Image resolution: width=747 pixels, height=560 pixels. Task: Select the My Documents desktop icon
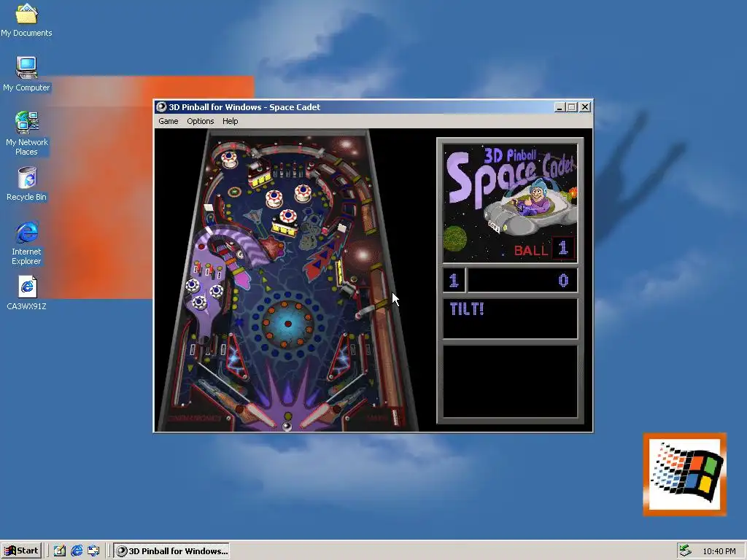click(26, 20)
